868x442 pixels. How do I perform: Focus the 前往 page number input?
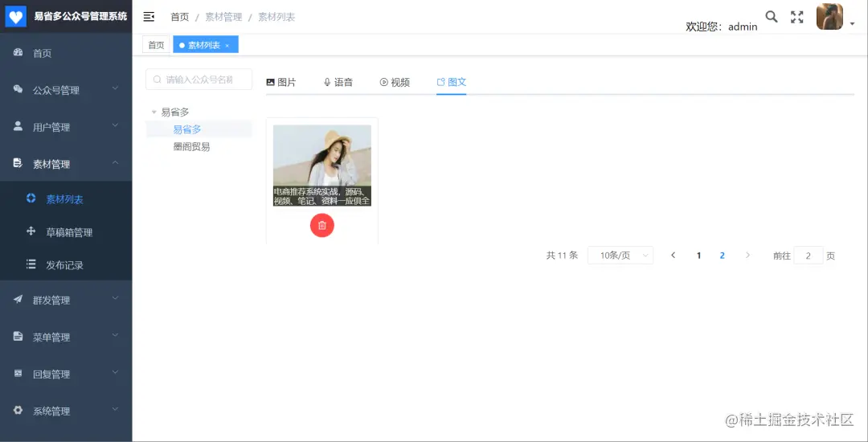[809, 256]
